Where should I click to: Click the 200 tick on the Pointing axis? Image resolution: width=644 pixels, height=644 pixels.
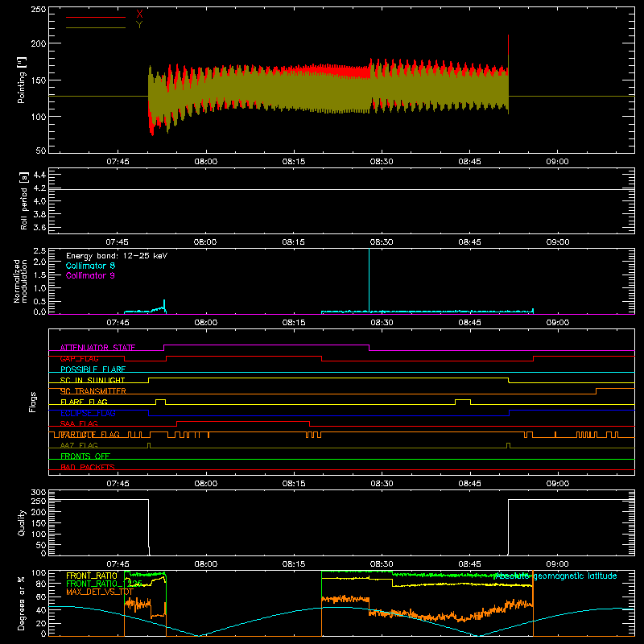pos(39,43)
